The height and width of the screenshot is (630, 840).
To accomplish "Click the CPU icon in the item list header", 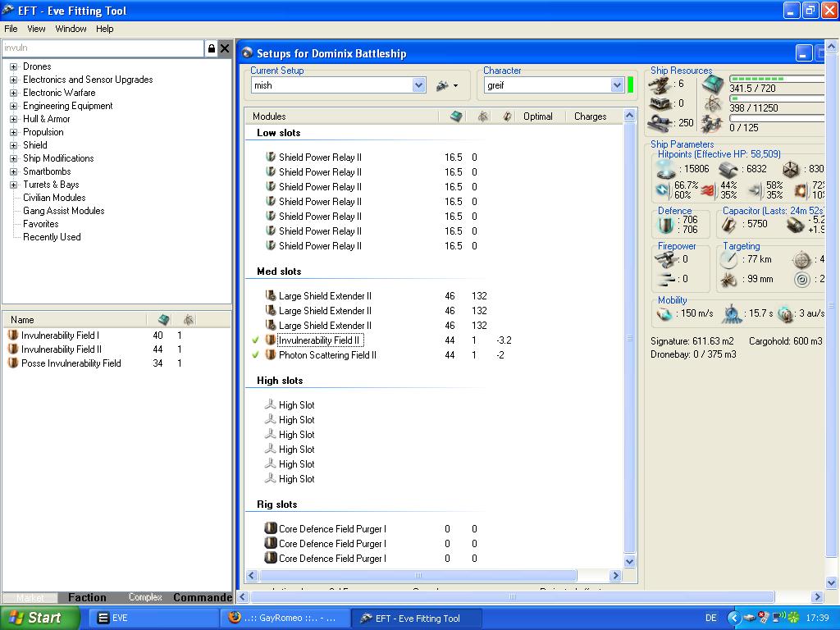I will (x=163, y=320).
